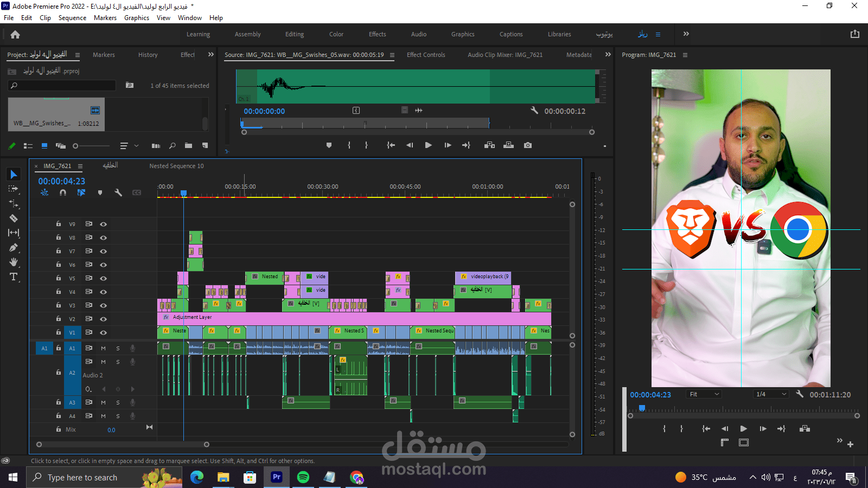Toggle nest-or-individual-clips insert icon
Viewport: 868px width, 488px height.
point(44,192)
